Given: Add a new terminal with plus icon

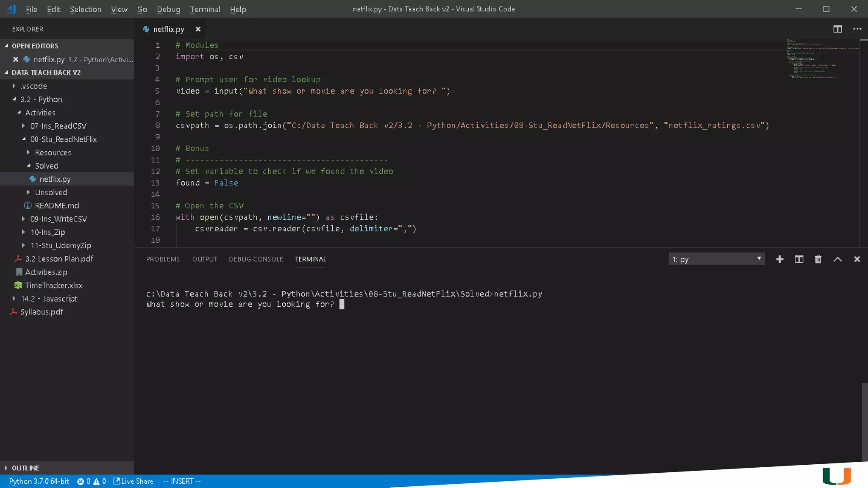Looking at the screenshot, I should click(779, 259).
